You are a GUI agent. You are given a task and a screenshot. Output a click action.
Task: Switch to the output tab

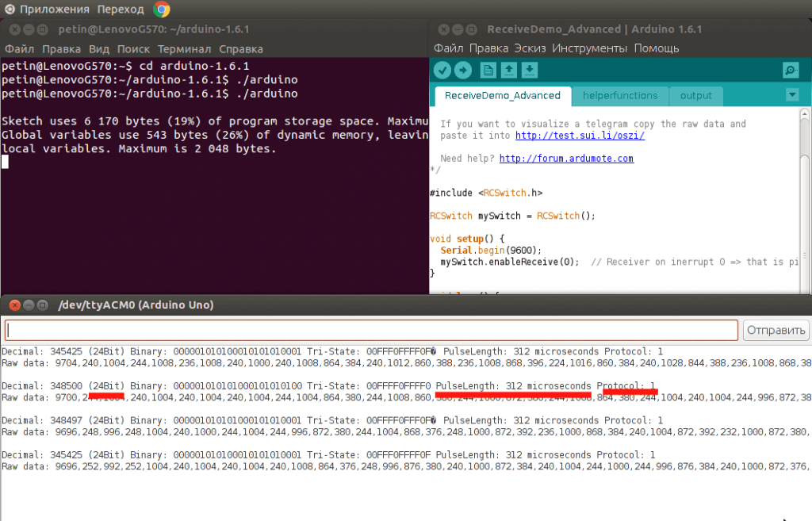point(695,96)
